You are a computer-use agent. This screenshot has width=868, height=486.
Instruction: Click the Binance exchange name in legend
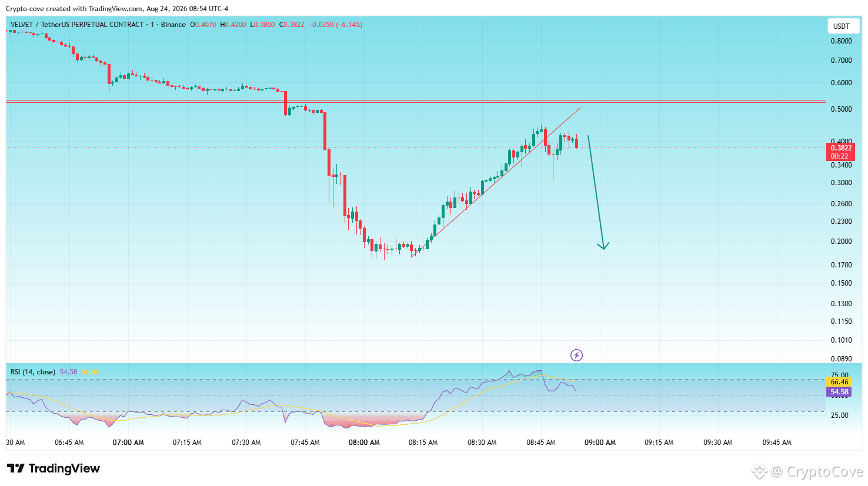pyautogui.click(x=173, y=25)
